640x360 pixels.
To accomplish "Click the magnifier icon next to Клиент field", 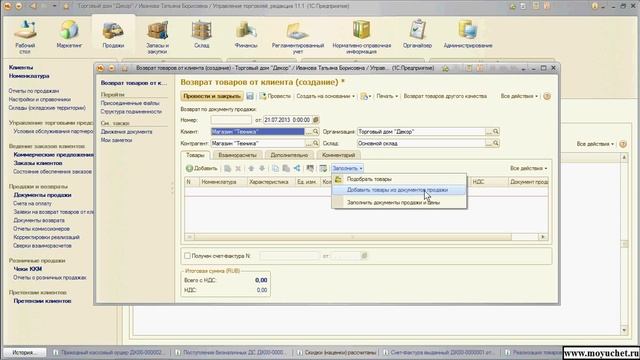I will click(x=316, y=131).
